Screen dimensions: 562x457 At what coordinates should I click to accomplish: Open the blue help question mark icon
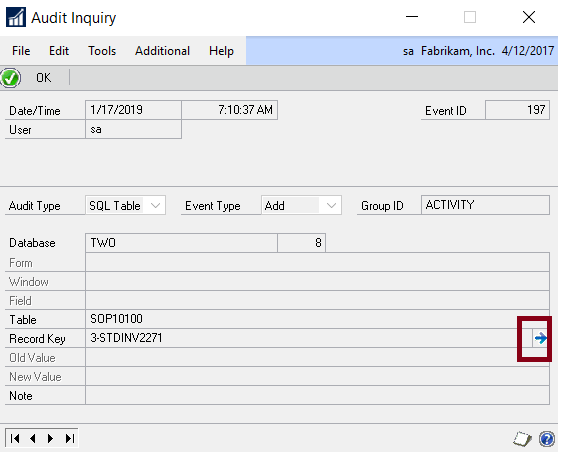pos(547,439)
